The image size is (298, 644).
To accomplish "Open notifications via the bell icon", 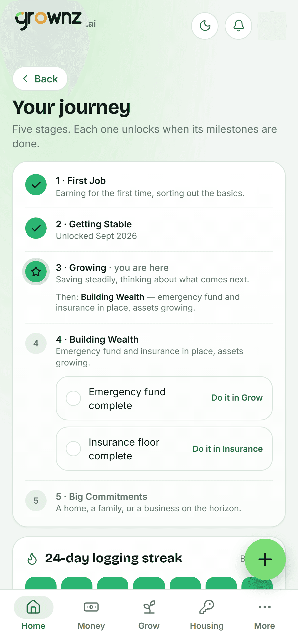I will point(238,26).
